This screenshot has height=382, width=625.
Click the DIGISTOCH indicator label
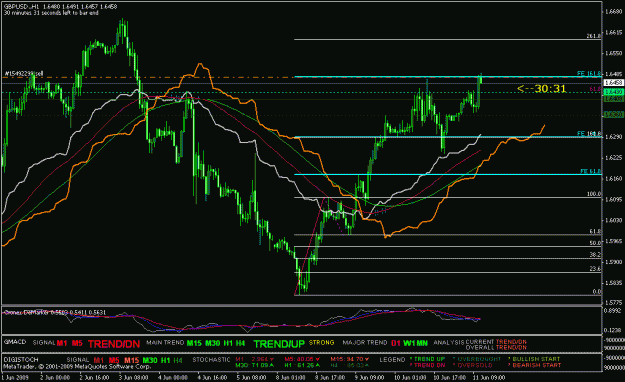(x=20, y=359)
